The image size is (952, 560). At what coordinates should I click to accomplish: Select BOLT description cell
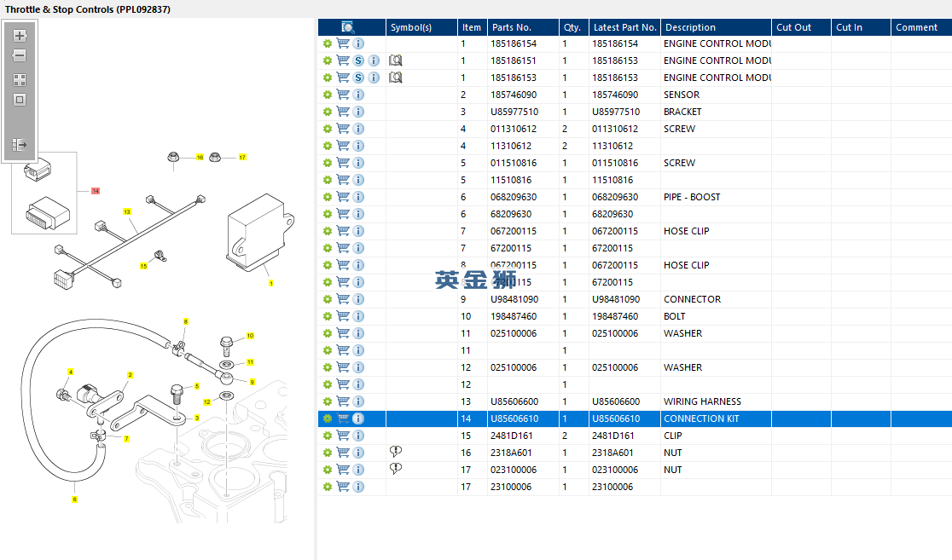tap(716, 316)
